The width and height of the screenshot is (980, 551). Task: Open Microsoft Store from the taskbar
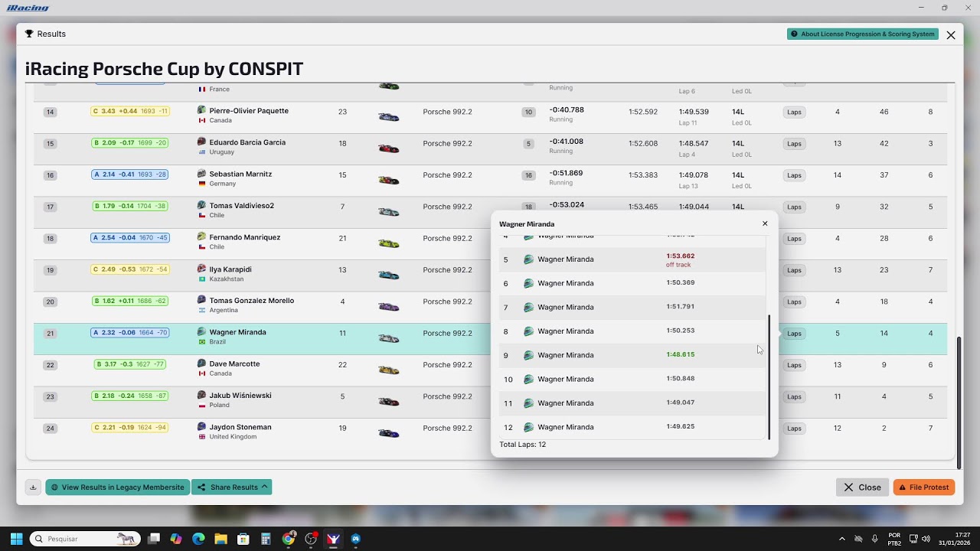pos(243,539)
